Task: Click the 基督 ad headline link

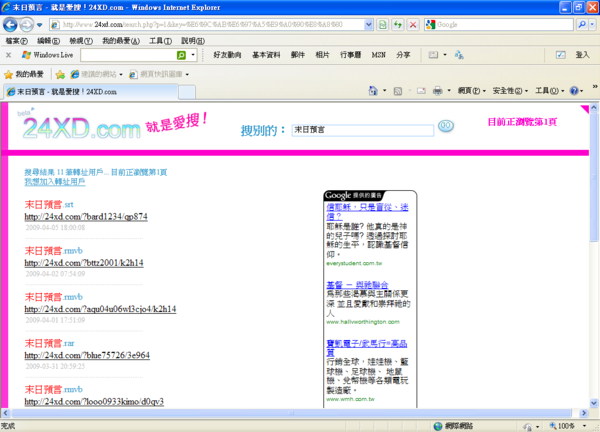Action: (357, 285)
